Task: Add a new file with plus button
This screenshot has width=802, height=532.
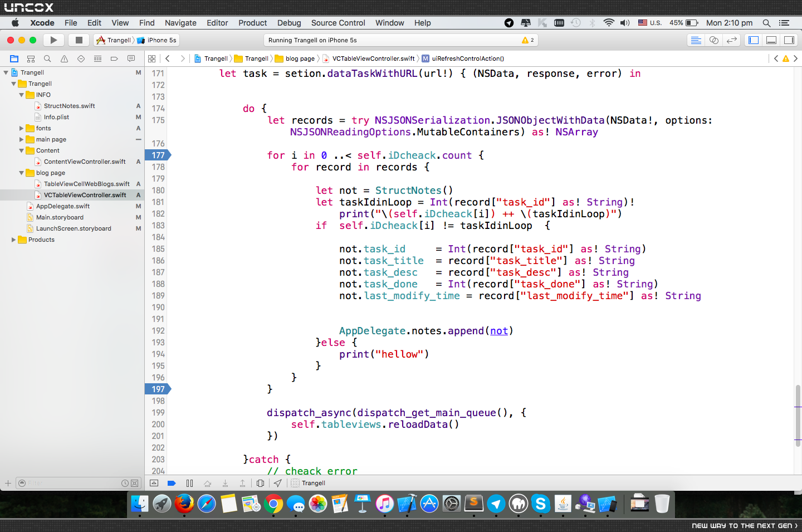Action: click(8, 483)
